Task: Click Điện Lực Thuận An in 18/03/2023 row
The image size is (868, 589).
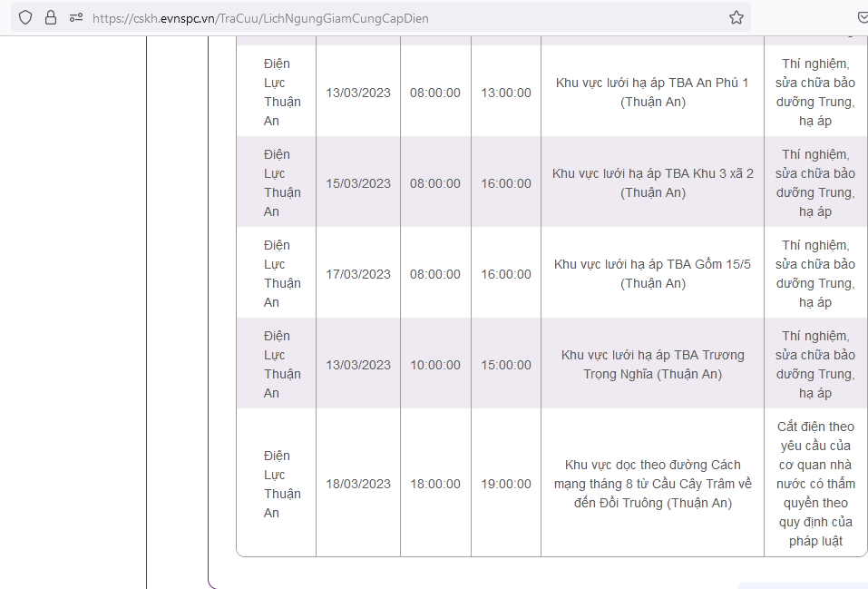Action: pos(282,485)
